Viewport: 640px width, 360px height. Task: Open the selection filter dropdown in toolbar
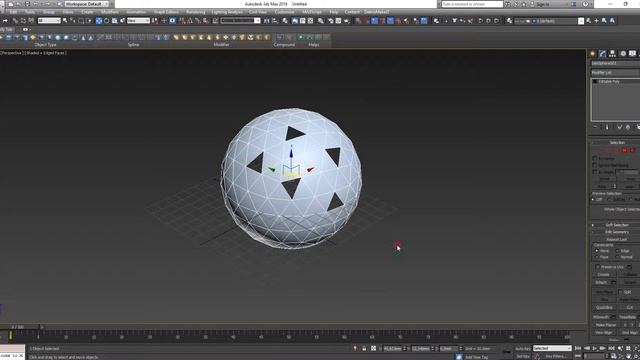point(49,20)
